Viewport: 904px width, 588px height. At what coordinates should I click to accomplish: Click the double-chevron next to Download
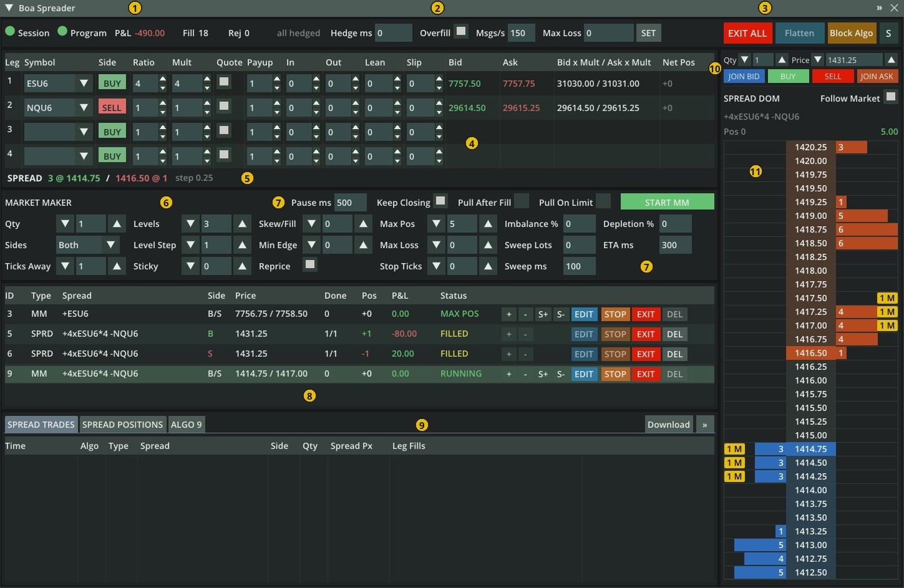(x=705, y=425)
